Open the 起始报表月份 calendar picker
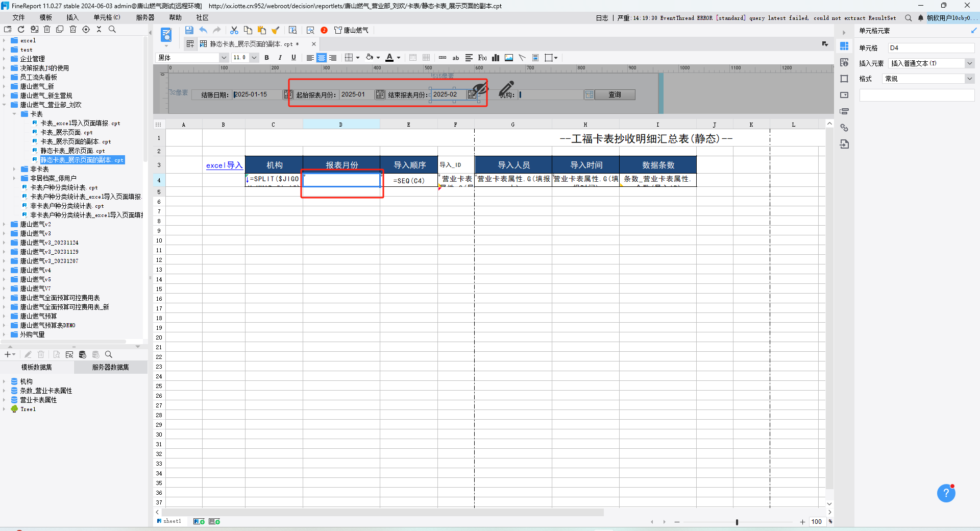The height and width of the screenshot is (531, 980). pos(380,94)
